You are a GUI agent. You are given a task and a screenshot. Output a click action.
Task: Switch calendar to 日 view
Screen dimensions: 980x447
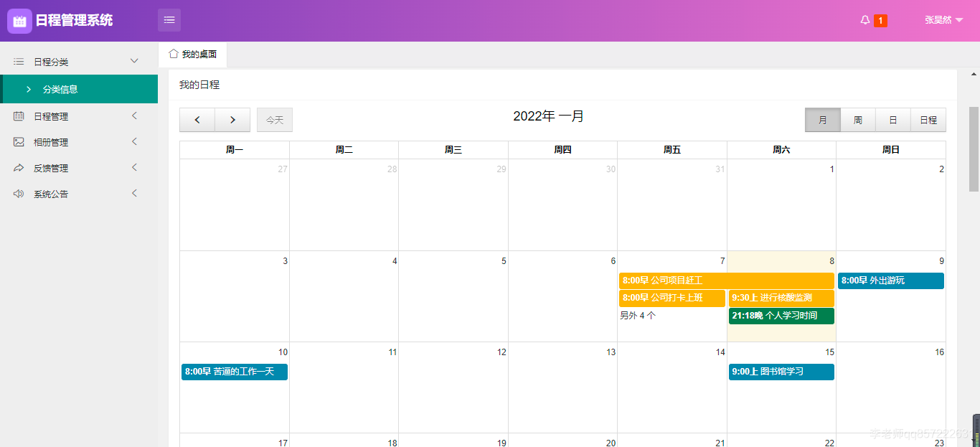(x=893, y=120)
